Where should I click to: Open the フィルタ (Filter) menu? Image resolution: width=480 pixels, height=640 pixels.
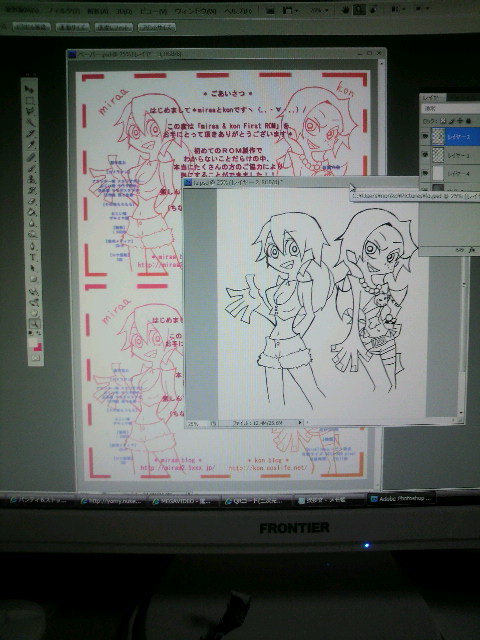click(x=64, y=11)
